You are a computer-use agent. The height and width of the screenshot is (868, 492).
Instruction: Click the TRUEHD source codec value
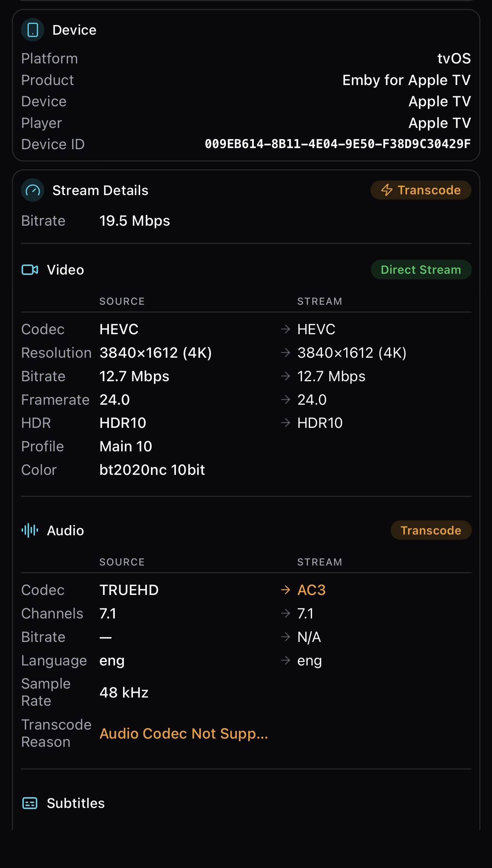[129, 590]
